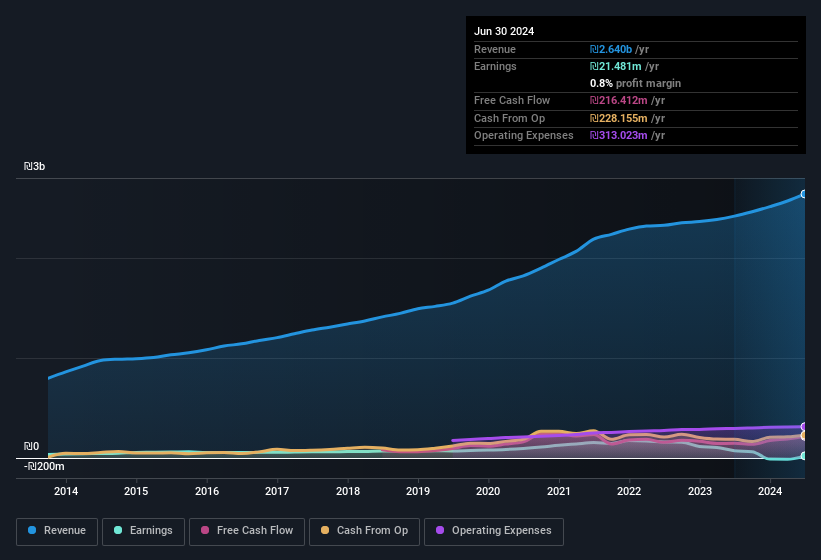Click the Operating Expenses endpoint marker
821x560 pixels.
(x=804, y=427)
